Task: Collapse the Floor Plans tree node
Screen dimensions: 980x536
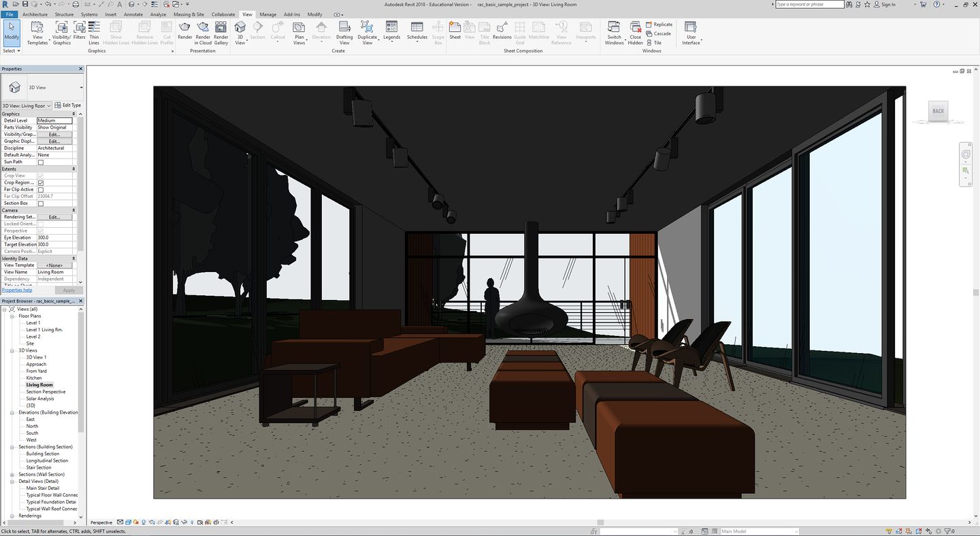Action: (13, 316)
